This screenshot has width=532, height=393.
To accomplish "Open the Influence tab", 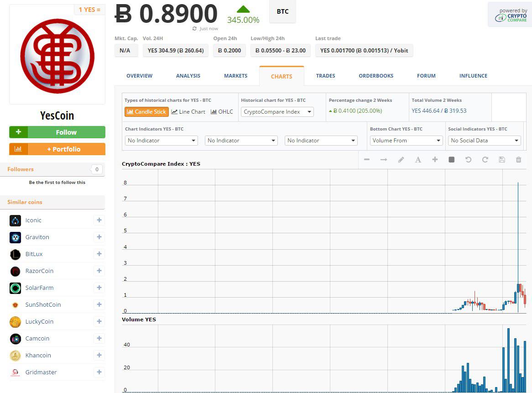I will (x=473, y=76).
